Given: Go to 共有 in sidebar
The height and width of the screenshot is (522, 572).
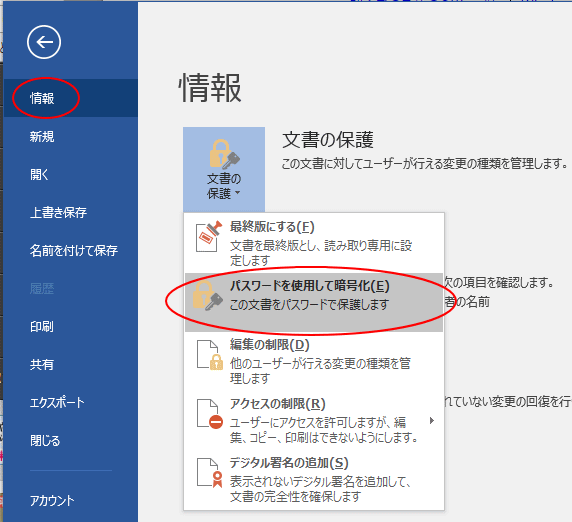Looking at the screenshot, I should [x=70, y=364].
